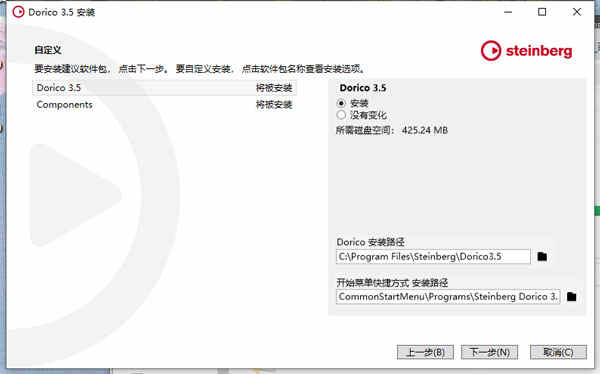Minimize the installer window

click(508, 12)
